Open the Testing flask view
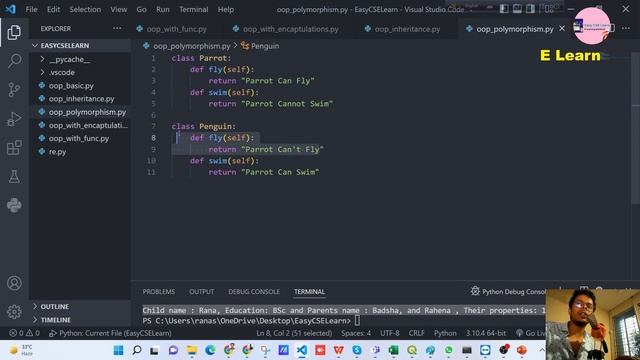640x360 pixels. (x=14, y=176)
